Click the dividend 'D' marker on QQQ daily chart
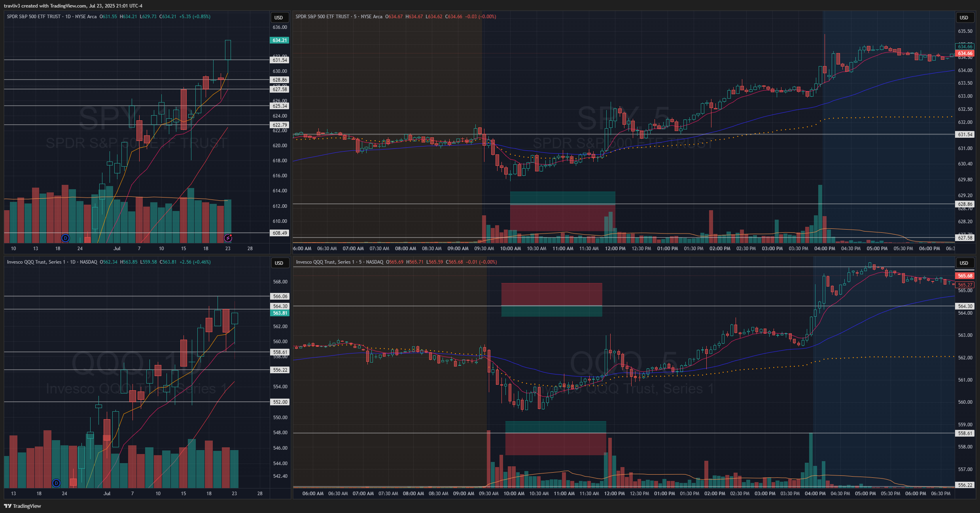This screenshot has width=980, height=513. click(x=56, y=483)
